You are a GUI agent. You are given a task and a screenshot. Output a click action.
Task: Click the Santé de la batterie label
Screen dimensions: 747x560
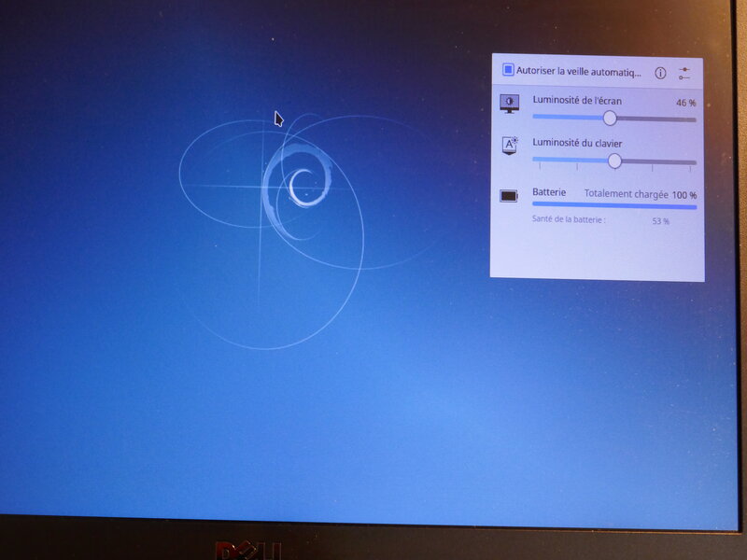(x=569, y=219)
